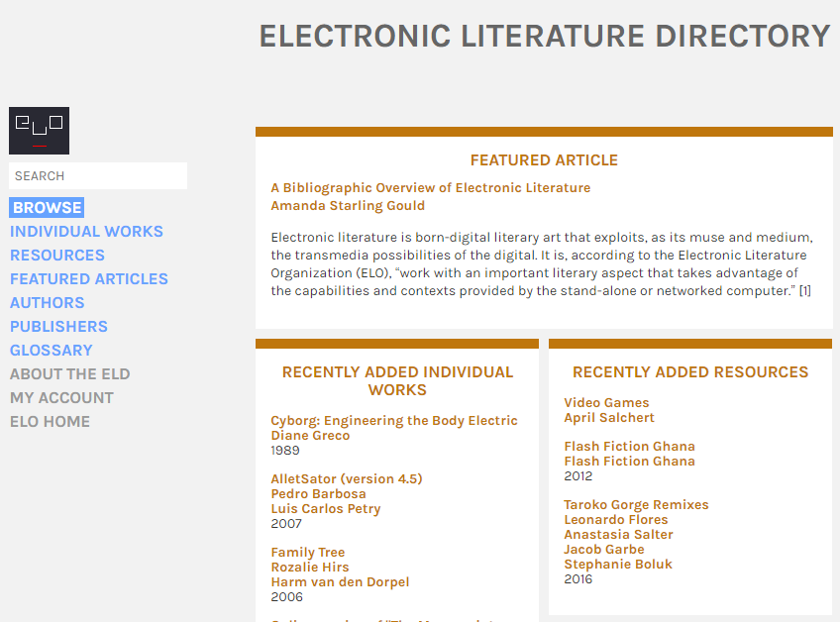Click the ELO logo icon
Image resolution: width=840 pixels, height=622 pixels.
pyautogui.click(x=39, y=131)
